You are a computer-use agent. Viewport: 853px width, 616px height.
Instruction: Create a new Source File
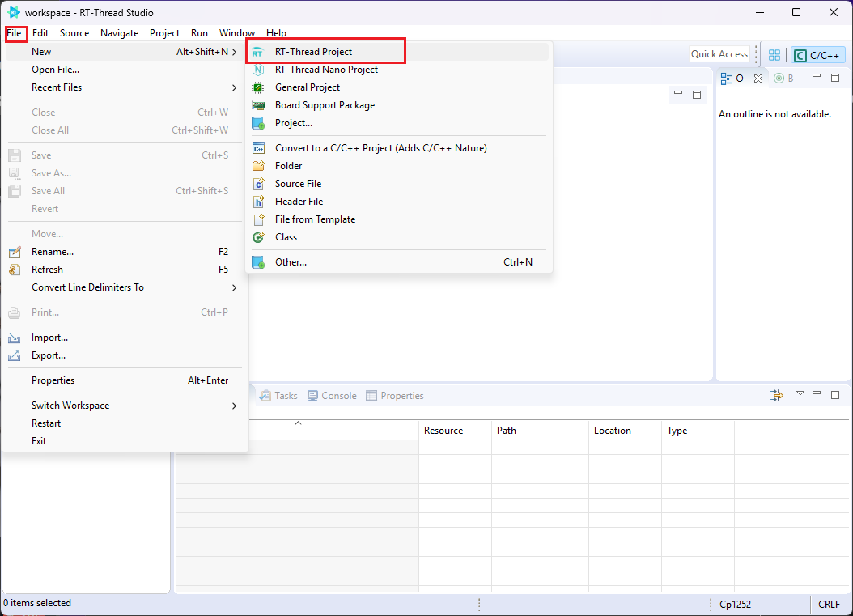(298, 184)
